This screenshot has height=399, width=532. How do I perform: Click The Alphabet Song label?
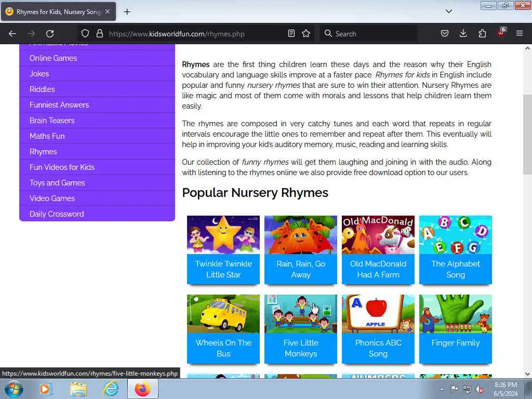455,269
